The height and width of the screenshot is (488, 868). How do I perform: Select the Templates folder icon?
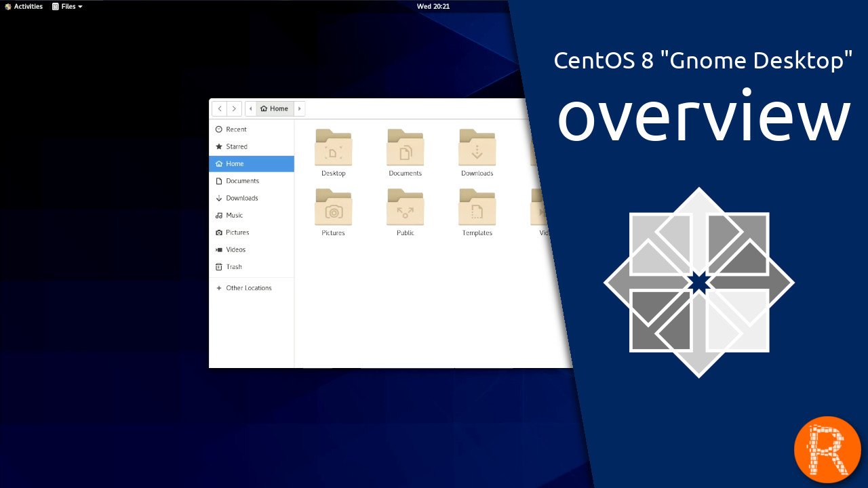477,207
